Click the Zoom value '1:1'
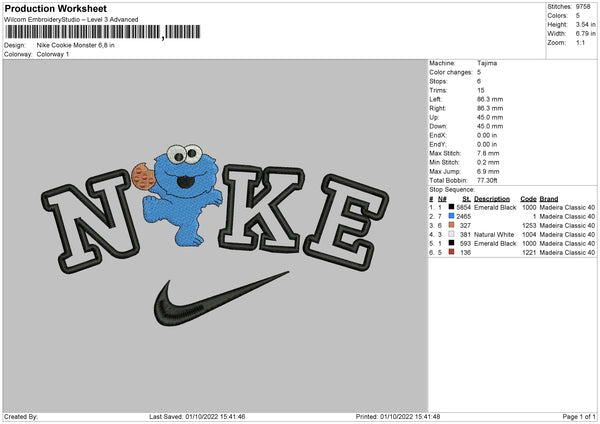Viewport: 600px width, 424px height. coord(580,42)
